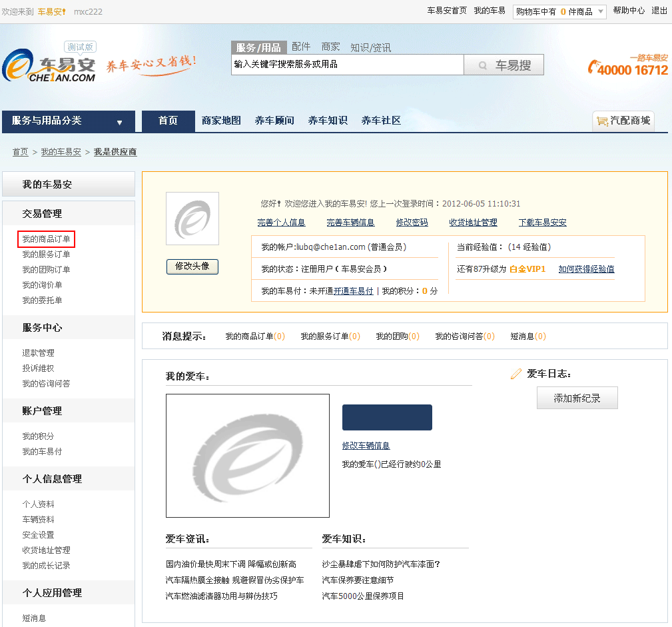The image size is (672, 627).
Task: Open 我的积分 in the sidebar
Action: click(38, 436)
